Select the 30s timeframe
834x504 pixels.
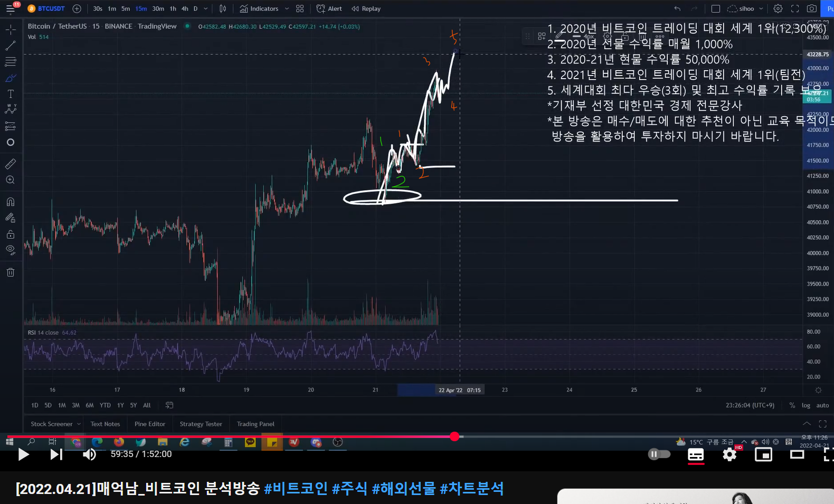click(x=98, y=9)
